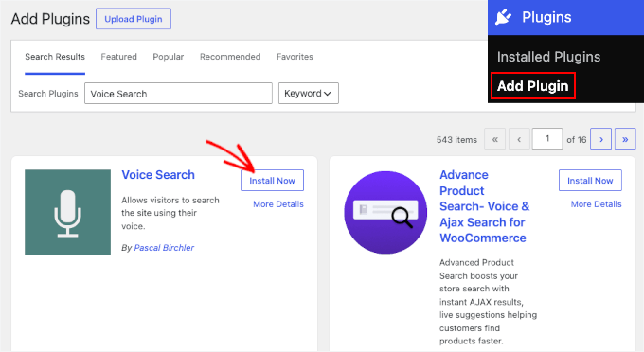The image size is (644, 352).
Task: Open the Plugins menu header
Action: [x=565, y=17]
